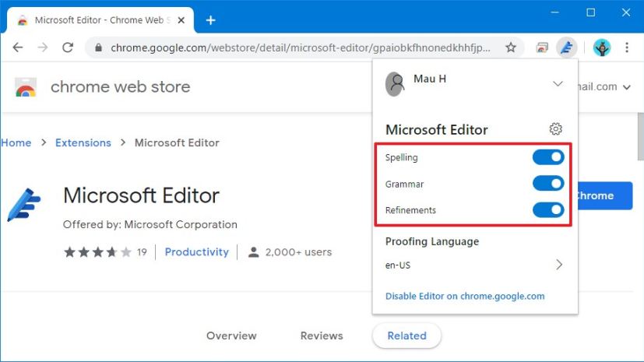Click the Mau H account name
Screen dimensions: 644x362
[430, 79]
